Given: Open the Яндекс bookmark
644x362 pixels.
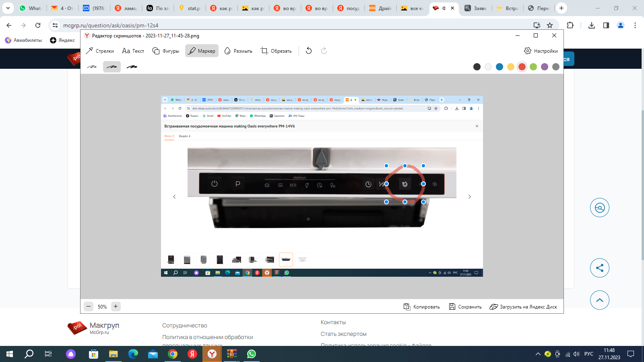Looking at the screenshot, I should pos(62,40).
